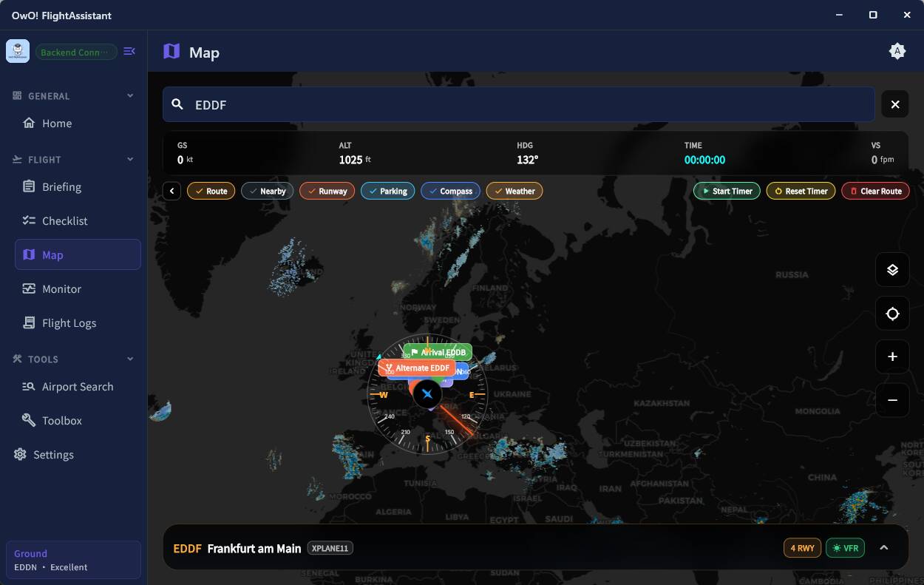
Task: Open map layers selector
Action: 892,270
